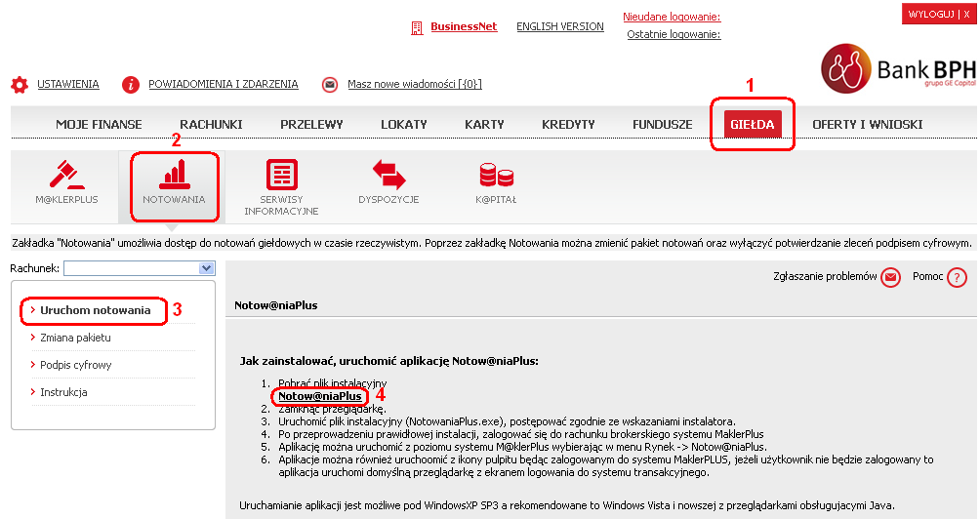Viewport: 980px width, 519px height.
Task: Select Uruchom notowania in side menu
Action: (95, 310)
